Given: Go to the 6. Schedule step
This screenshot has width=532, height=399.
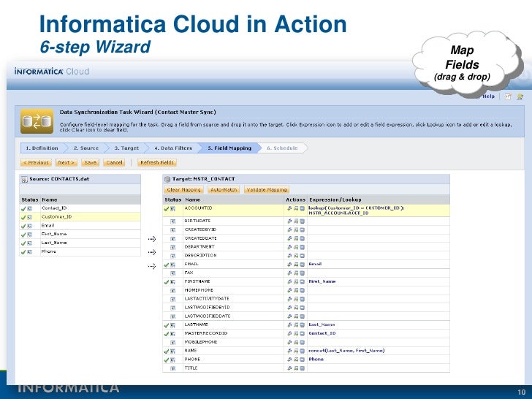Looking at the screenshot, I should click(x=282, y=148).
